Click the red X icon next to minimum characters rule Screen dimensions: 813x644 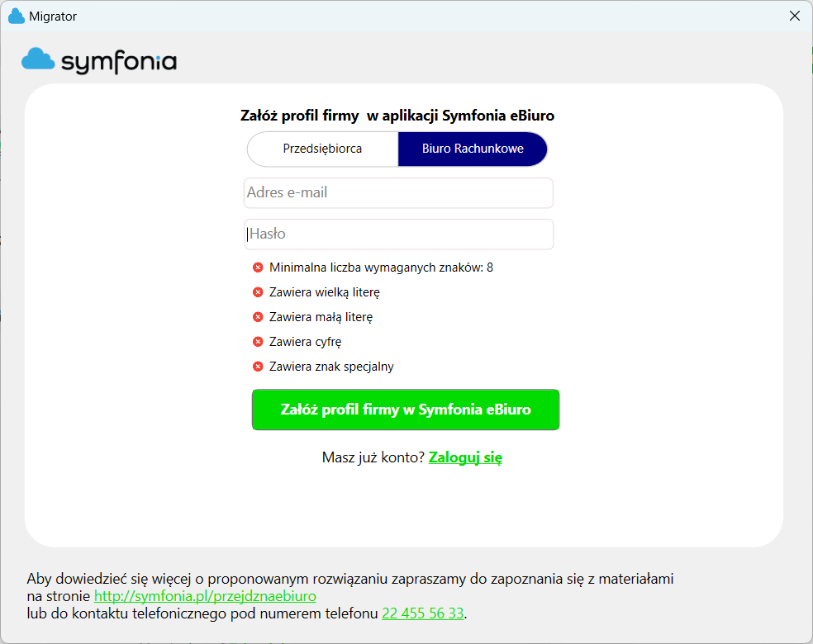coord(258,268)
